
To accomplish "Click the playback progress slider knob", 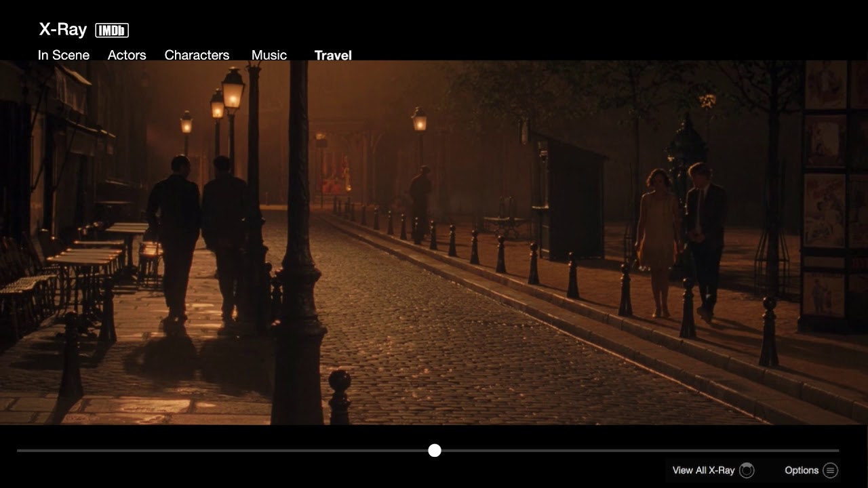I will coord(435,451).
